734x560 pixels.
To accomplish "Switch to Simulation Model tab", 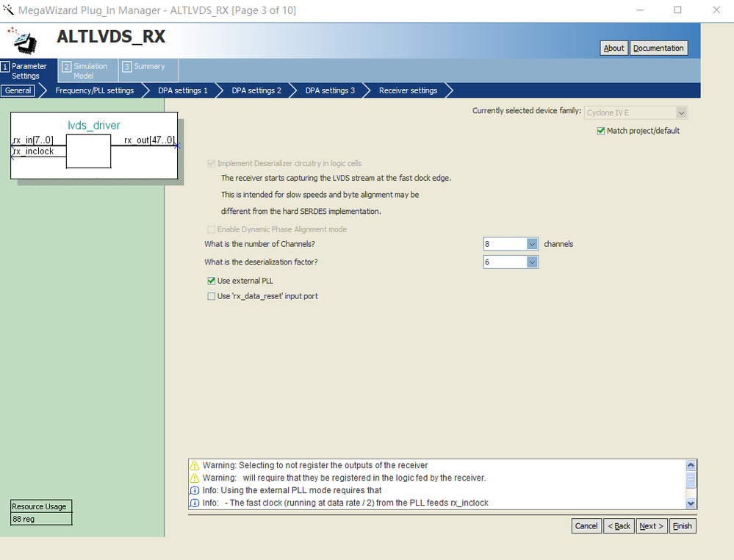I will (89, 71).
